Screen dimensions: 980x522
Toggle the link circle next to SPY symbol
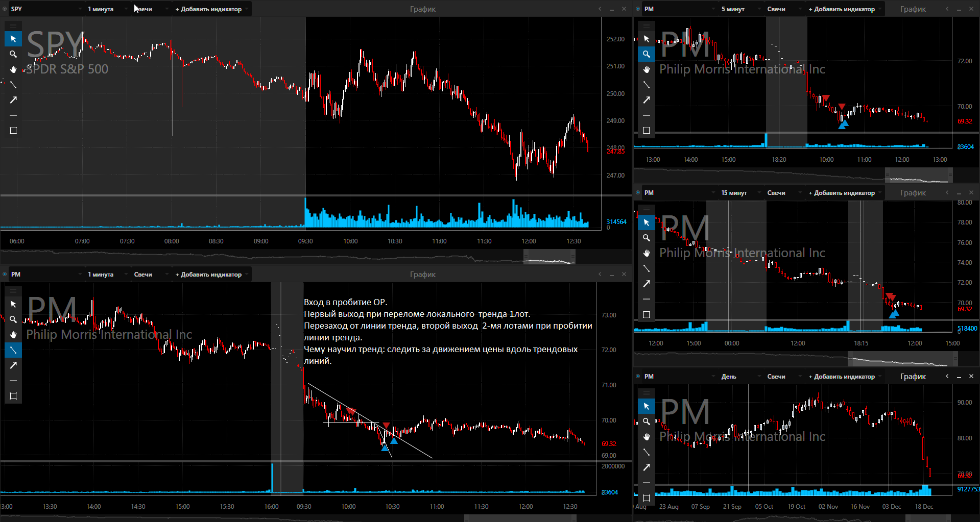coord(5,9)
